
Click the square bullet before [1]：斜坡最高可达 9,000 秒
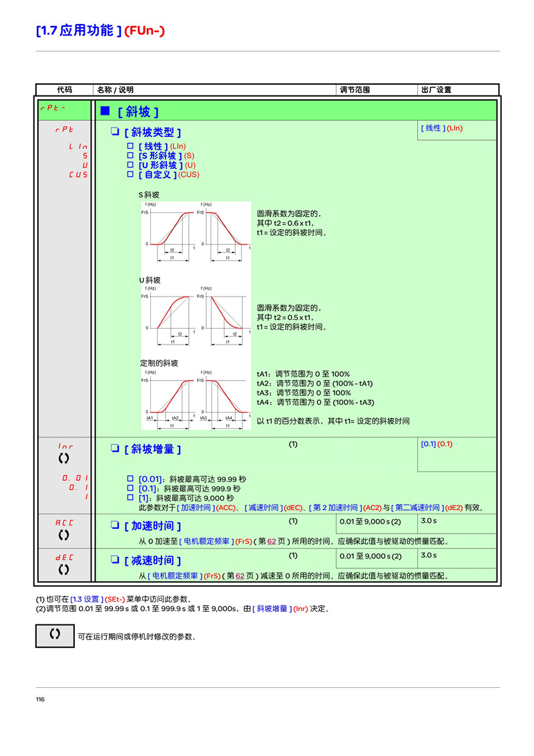point(130,497)
